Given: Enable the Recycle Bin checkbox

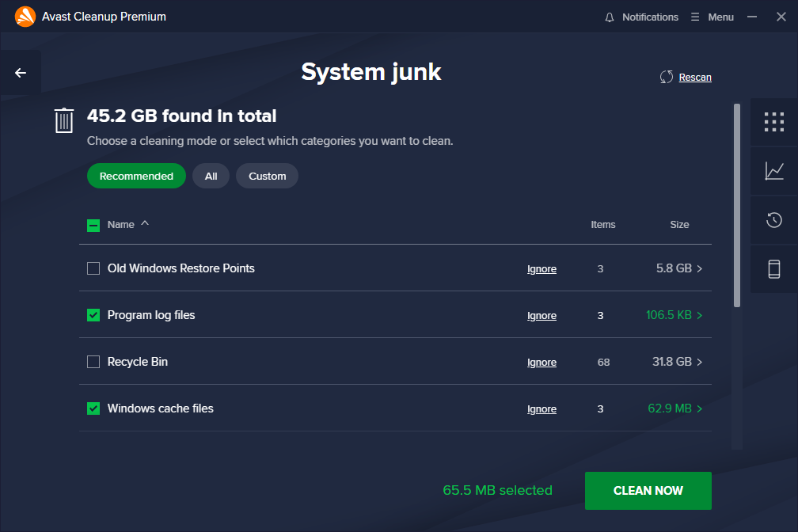Looking at the screenshot, I should coord(93,362).
